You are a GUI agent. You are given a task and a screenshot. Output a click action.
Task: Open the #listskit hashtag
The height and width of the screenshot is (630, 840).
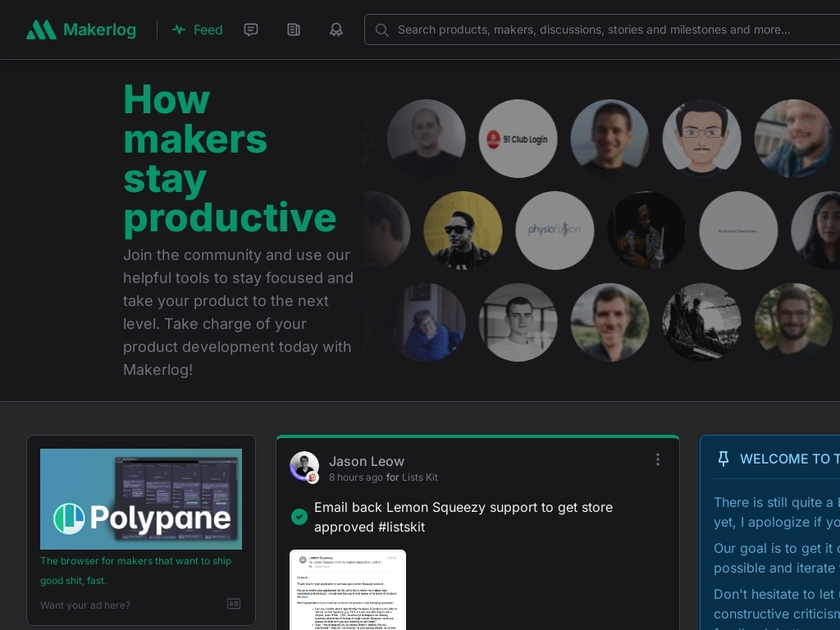point(401,527)
